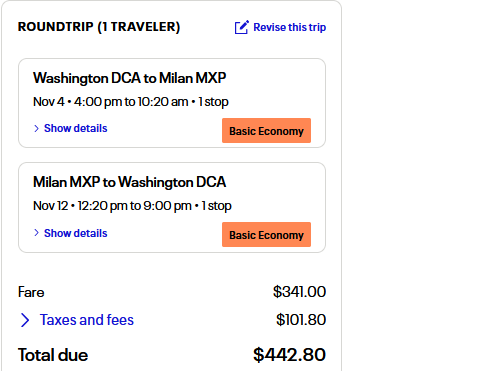The image size is (500, 371).
Task: Click the Total due label
Action: pos(53,355)
